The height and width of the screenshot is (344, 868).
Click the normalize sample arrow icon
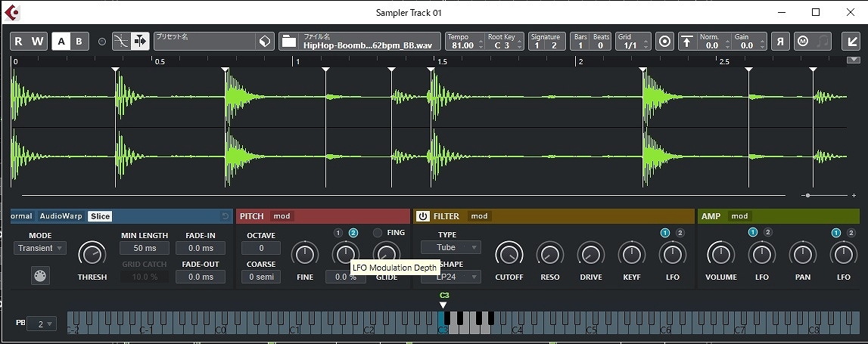coord(686,42)
